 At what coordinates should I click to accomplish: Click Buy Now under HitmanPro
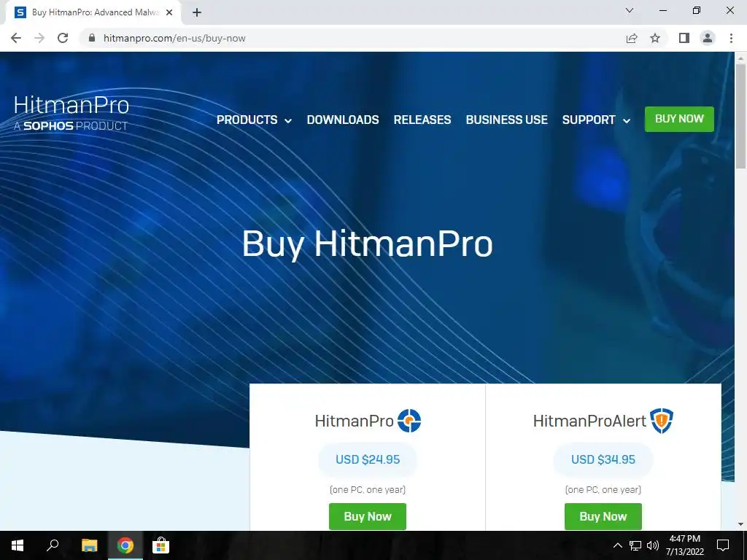(x=368, y=516)
